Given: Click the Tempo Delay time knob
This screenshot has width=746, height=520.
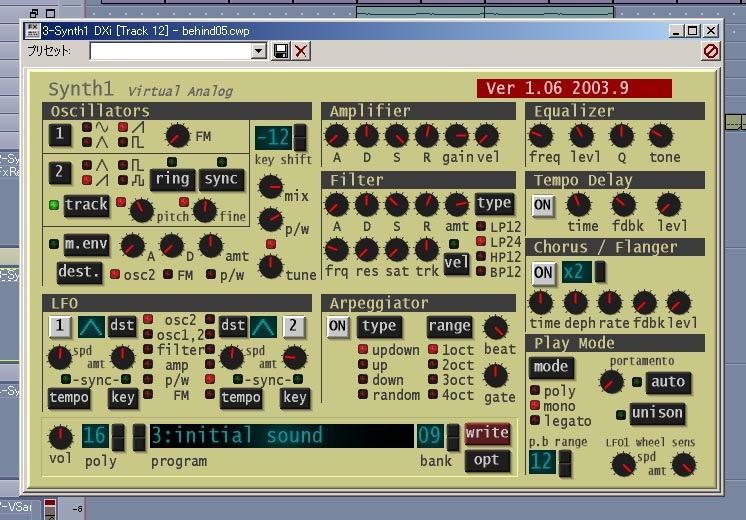Looking at the screenshot, I should click(x=579, y=205).
